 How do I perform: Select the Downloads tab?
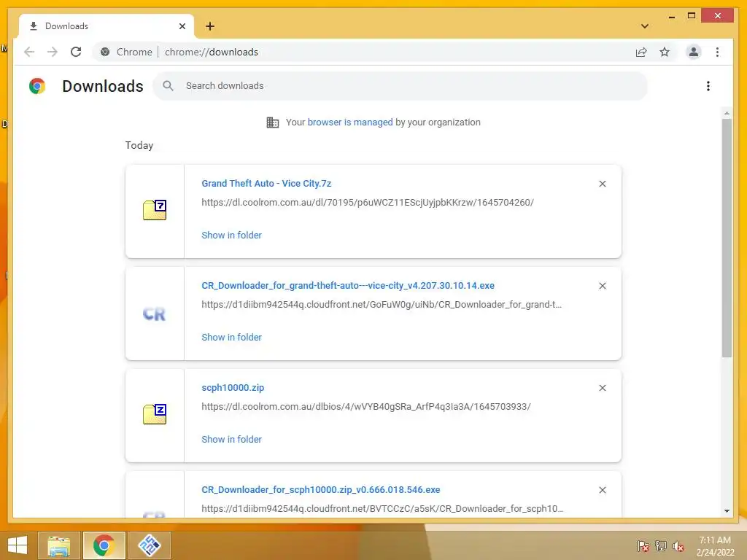coord(107,26)
